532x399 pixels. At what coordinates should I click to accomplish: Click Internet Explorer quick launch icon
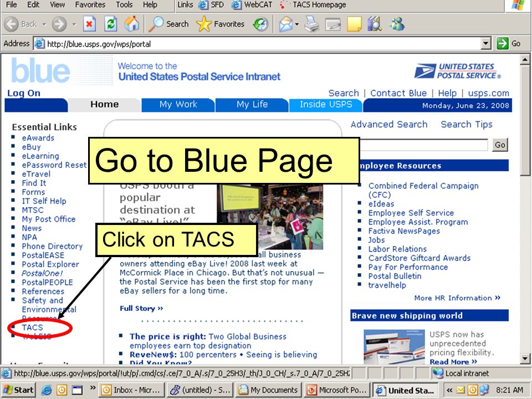click(47, 390)
